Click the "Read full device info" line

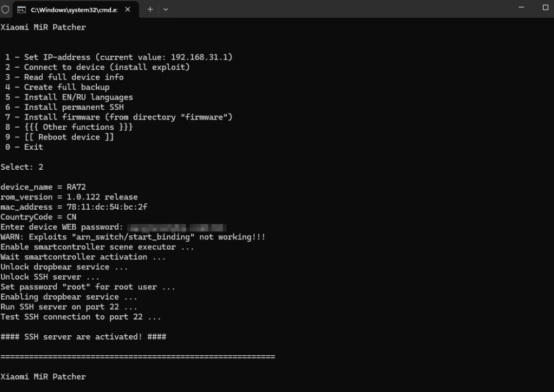coord(64,77)
